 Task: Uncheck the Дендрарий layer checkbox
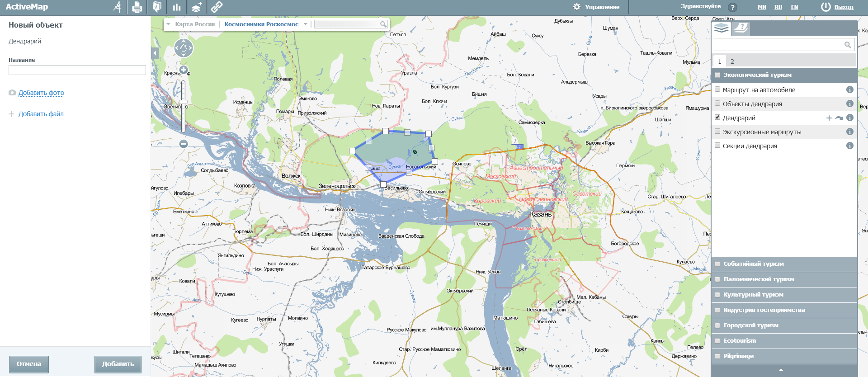pyautogui.click(x=717, y=118)
